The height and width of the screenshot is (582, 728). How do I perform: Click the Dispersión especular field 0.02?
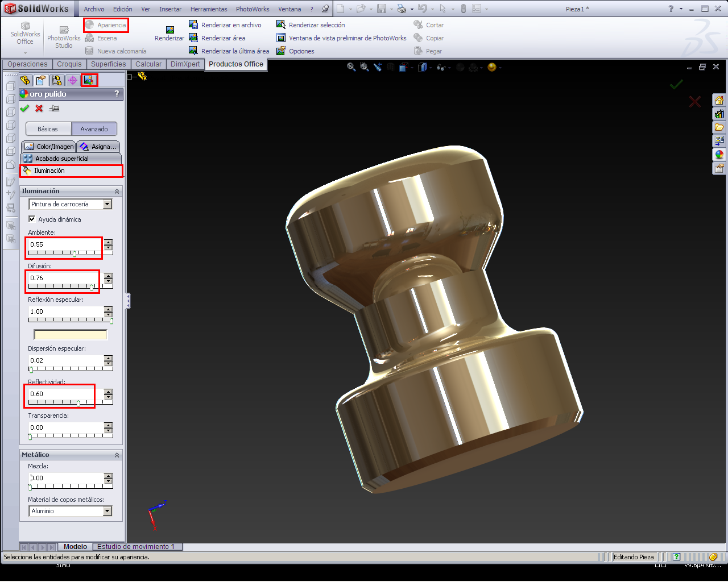(x=66, y=360)
